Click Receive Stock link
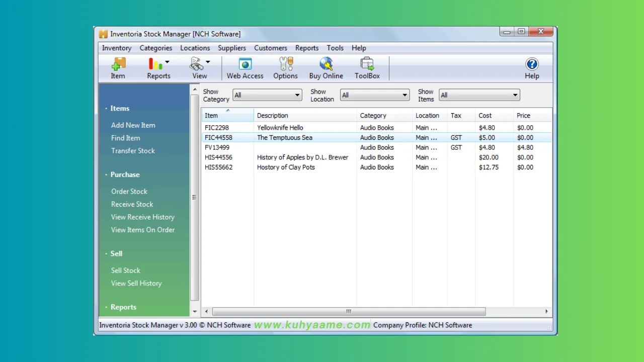Image resolution: width=644 pixels, height=362 pixels. pos(132,204)
